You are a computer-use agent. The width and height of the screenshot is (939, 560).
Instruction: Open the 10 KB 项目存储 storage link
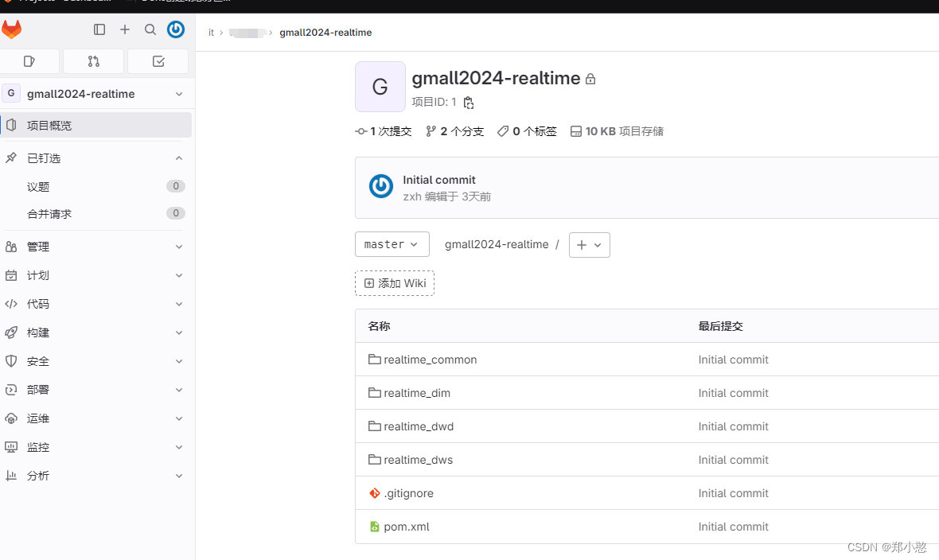click(x=617, y=131)
